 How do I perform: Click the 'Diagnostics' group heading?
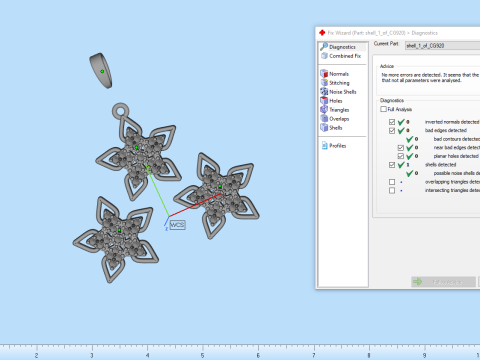392,100
